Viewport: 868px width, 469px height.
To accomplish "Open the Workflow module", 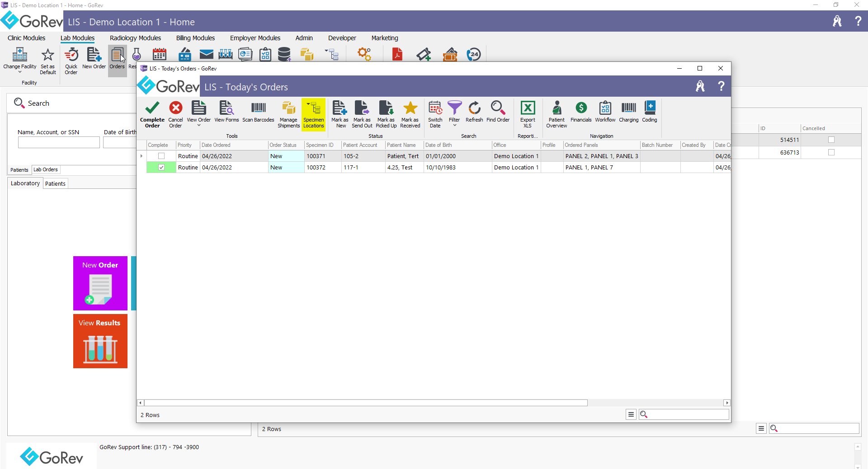I will (x=605, y=112).
